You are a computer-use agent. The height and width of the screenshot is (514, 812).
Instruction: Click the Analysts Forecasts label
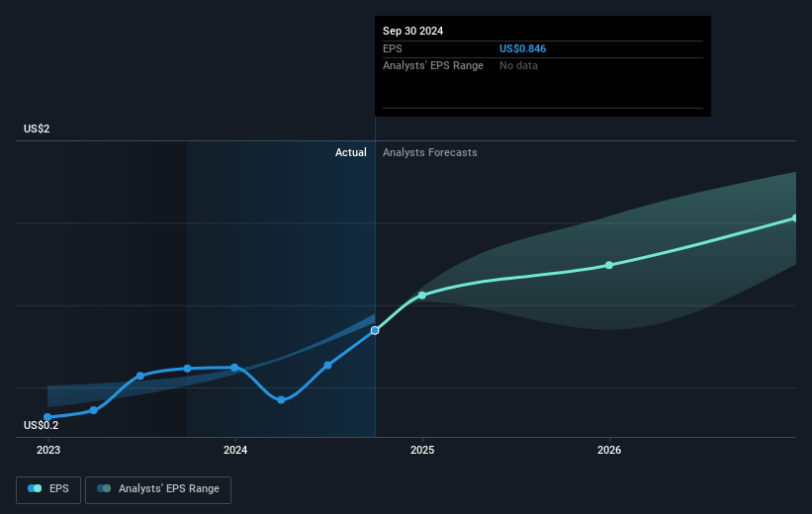(430, 152)
